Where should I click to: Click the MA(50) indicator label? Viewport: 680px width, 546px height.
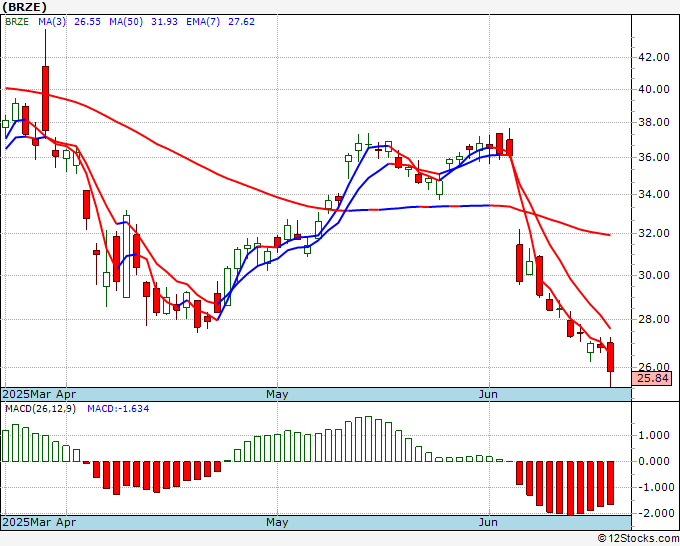coord(126,22)
